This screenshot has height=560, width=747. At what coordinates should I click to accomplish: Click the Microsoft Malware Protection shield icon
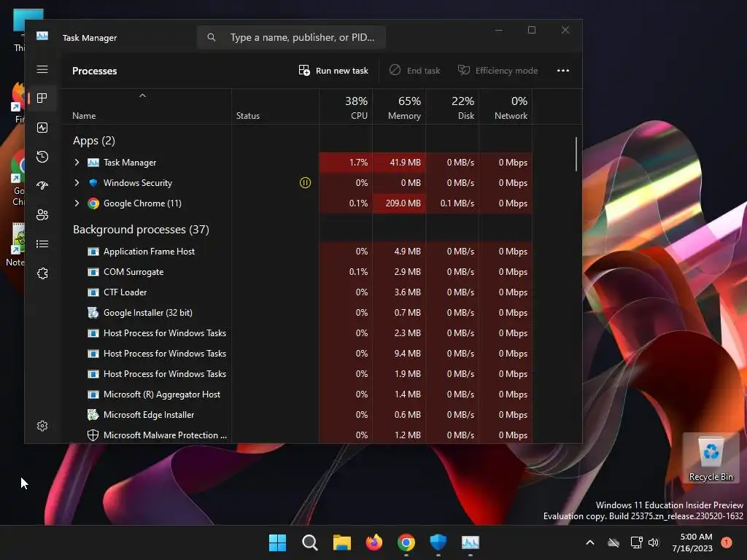(x=93, y=435)
